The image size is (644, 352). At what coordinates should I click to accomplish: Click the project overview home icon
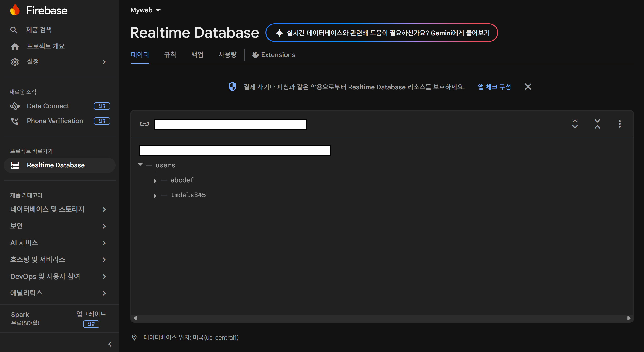click(x=15, y=46)
